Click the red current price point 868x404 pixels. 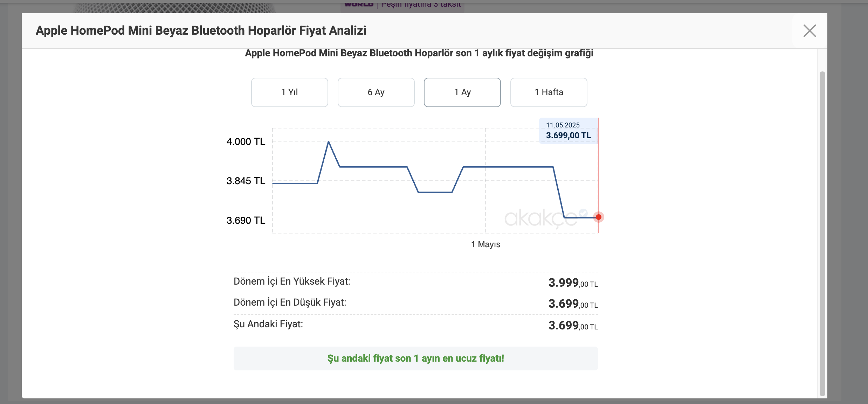tap(599, 217)
